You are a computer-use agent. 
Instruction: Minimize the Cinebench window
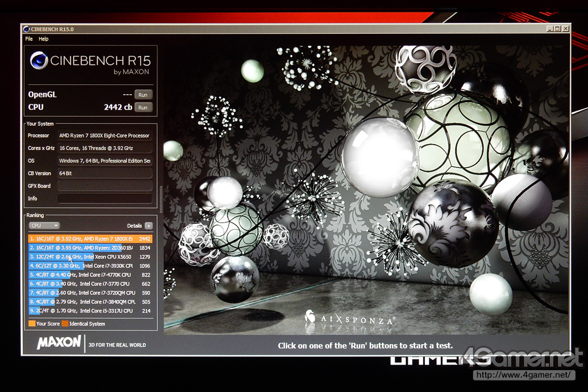coord(550,29)
